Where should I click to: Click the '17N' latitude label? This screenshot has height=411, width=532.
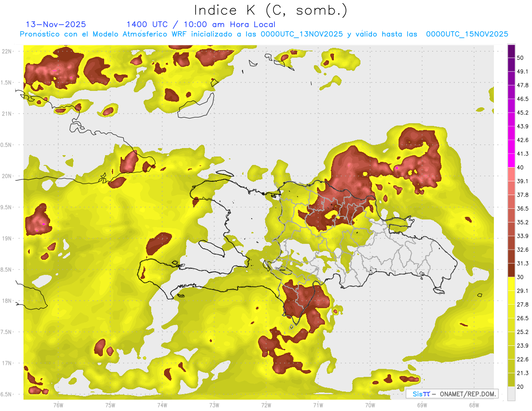tap(7, 363)
